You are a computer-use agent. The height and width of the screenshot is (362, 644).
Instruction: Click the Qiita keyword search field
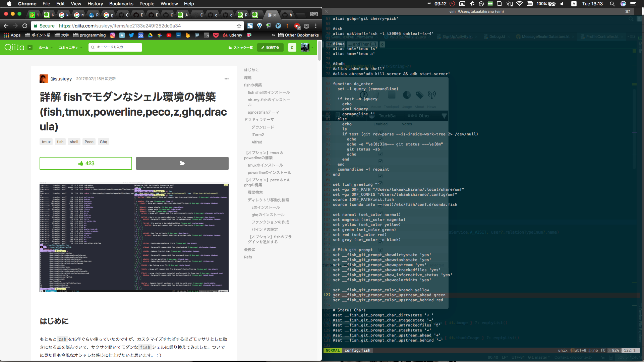117,47
